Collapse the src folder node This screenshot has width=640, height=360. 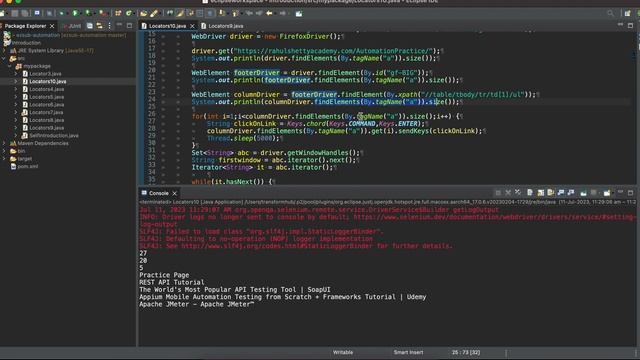tap(4, 58)
